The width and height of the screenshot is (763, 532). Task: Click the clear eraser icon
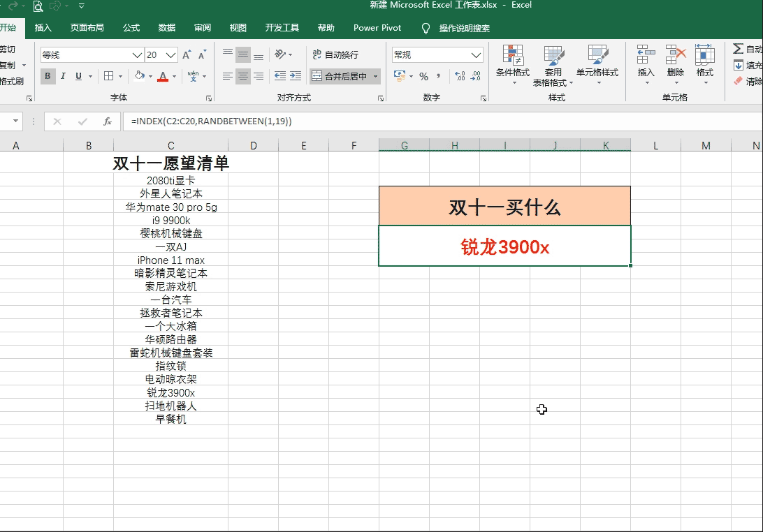pos(738,81)
